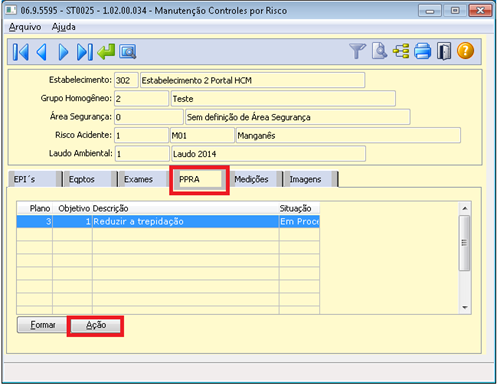Click the Descrição column header

[186, 208]
